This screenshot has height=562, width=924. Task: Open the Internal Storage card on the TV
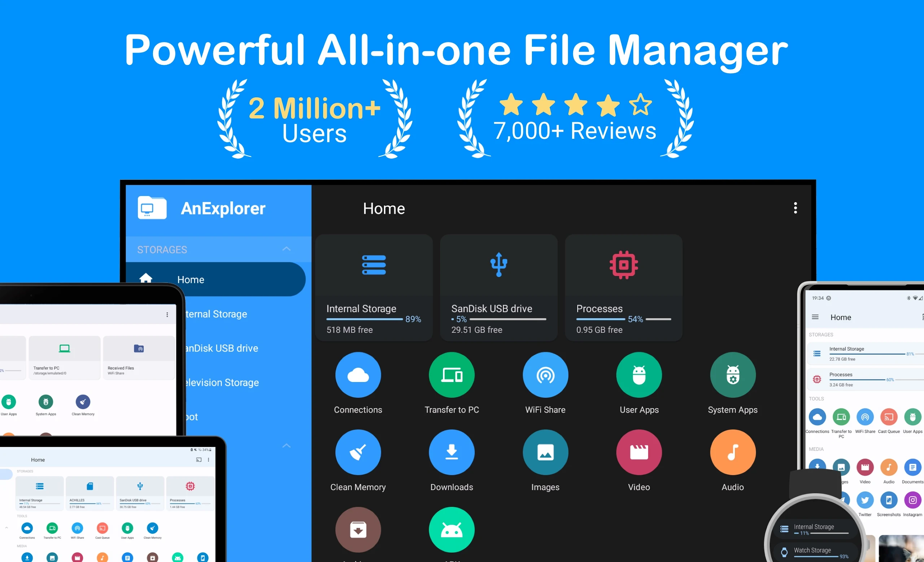[x=374, y=287]
